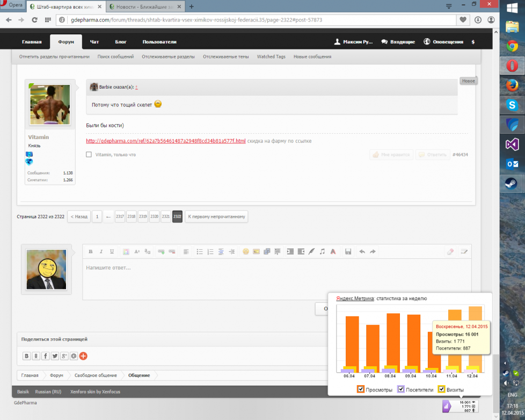The width and height of the screenshot is (525, 420).
Task: Tick the checkbox beside Vitamin's post
Action: point(89,155)
